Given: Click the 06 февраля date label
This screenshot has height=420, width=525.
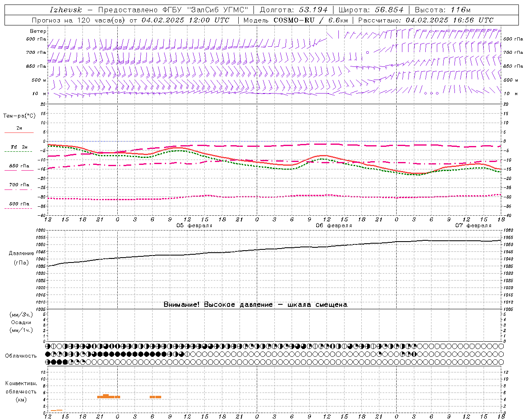Looking at the screenshot, I should click(334, 226).
